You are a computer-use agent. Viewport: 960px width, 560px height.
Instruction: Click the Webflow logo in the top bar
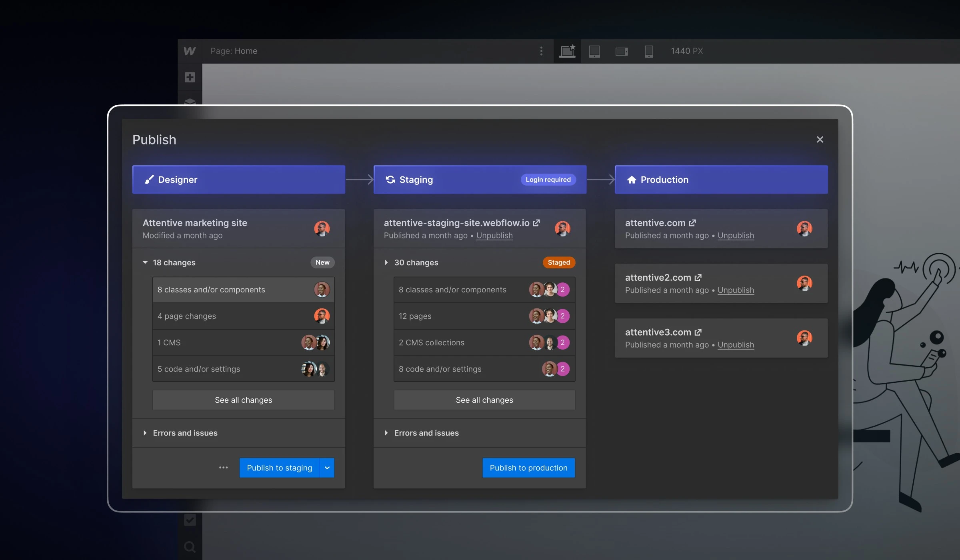[190, 51]
